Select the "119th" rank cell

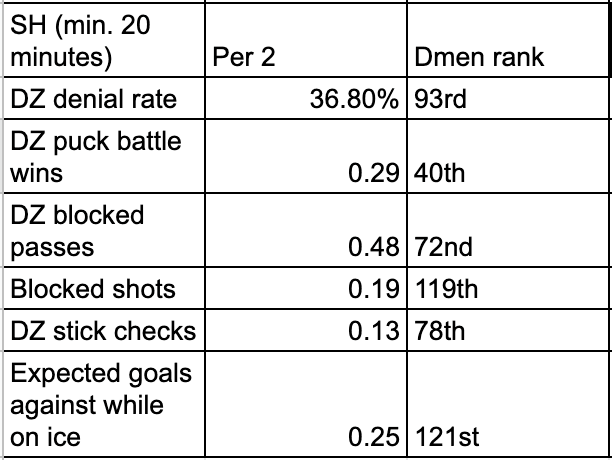[506, 289]
